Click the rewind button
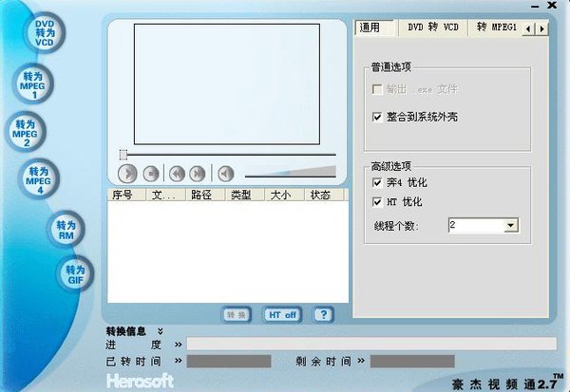 point(177,174)
